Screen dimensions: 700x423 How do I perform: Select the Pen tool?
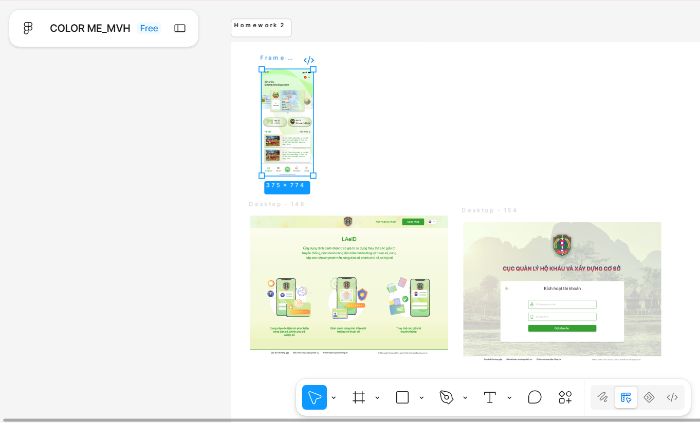coord(446,397)
